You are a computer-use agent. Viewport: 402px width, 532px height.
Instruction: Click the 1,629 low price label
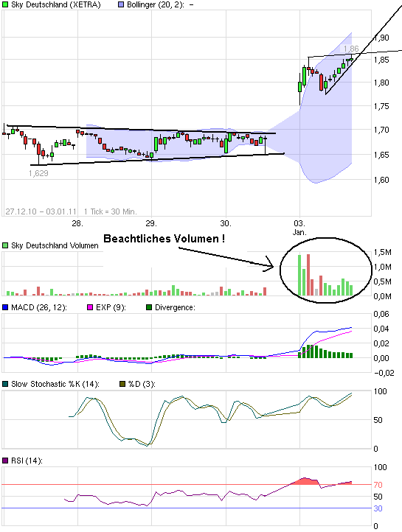point(38,173)
